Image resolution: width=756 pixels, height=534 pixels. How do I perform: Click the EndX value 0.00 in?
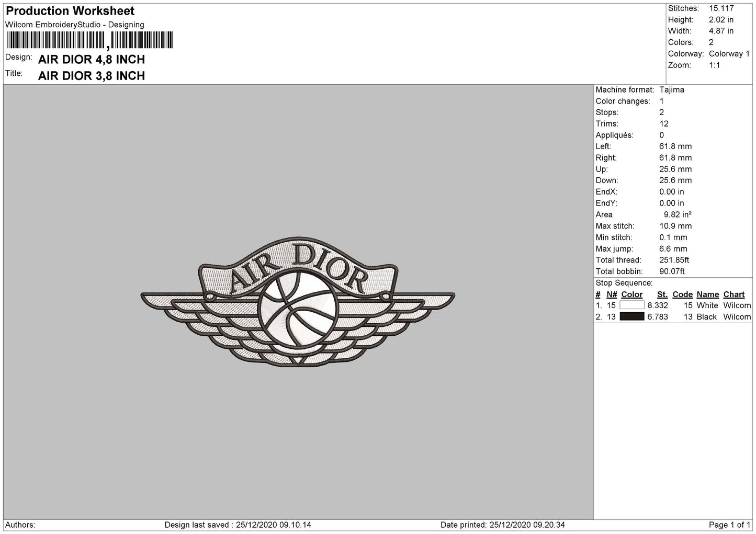coord(672,192)
